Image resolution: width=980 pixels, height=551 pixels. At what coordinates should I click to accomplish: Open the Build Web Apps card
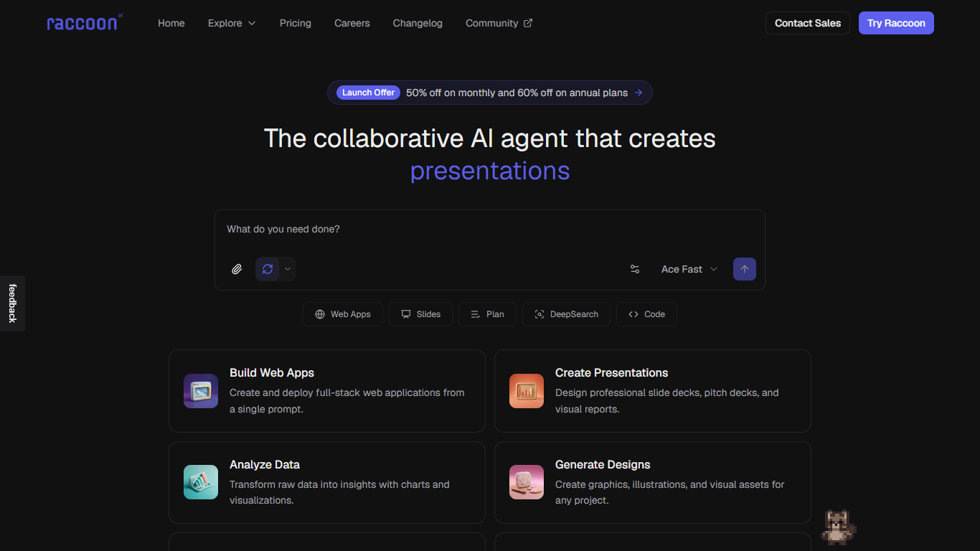click(x=327, y=391)
